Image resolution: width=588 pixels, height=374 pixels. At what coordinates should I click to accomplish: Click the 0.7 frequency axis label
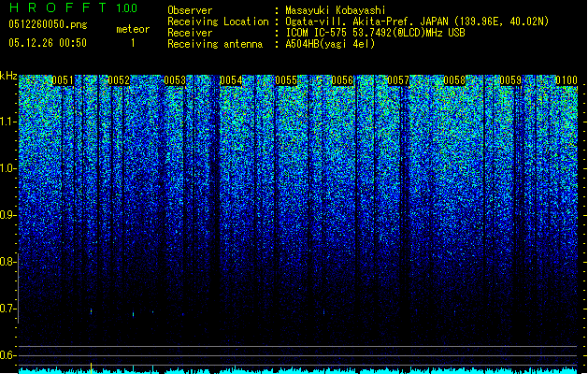8,309
